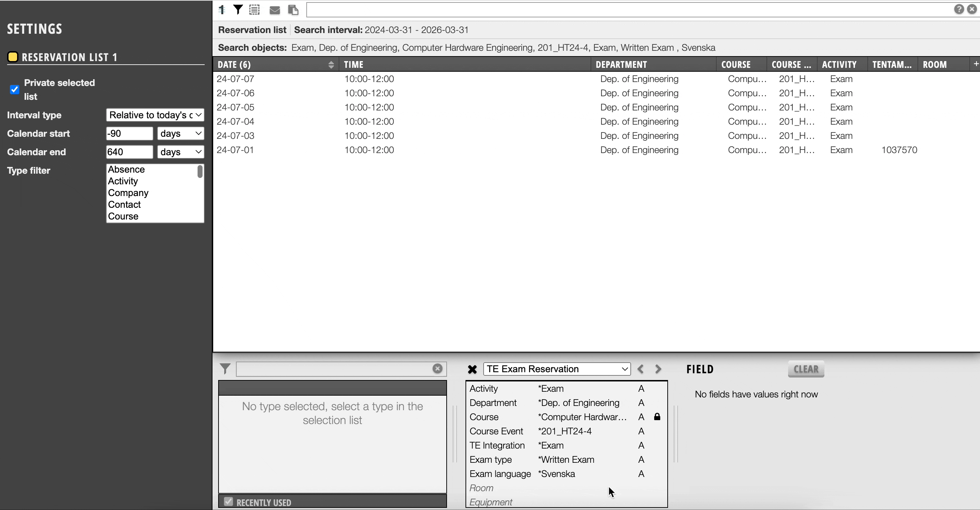Click the sort arrows in the DATE header
The height and width of the screenshot is (510, 980).
(331, 65)
